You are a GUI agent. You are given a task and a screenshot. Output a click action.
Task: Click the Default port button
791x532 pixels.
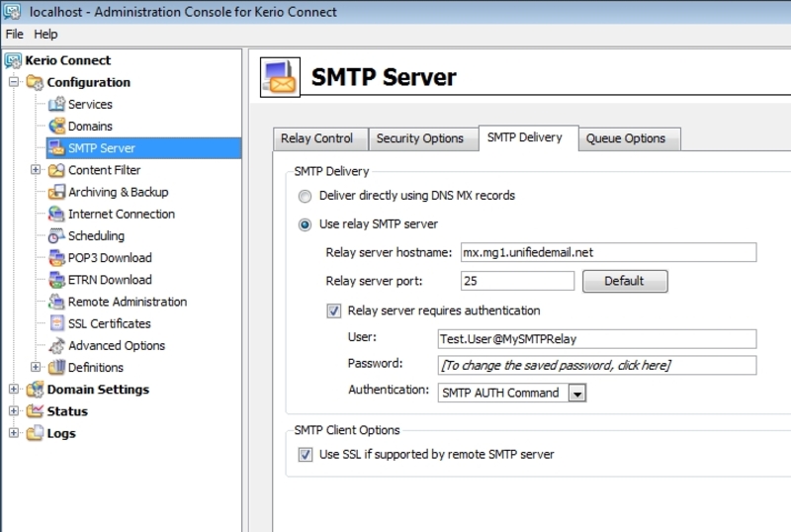coord(624,281)
